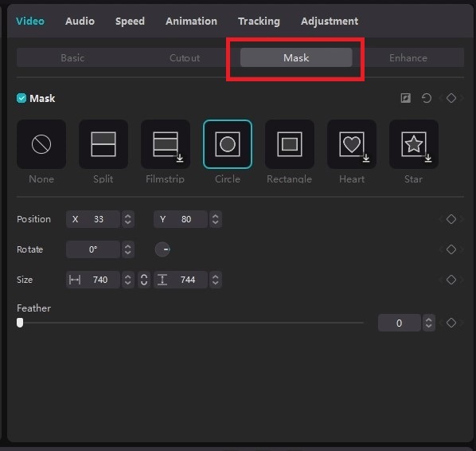This screenshot has width=476, height=451.
Task: Click the Feather stepper arrows
Action: [x=429, y=323]
